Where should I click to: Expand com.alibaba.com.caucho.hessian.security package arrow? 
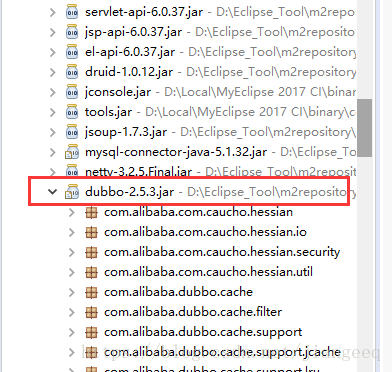click(72, 252)
